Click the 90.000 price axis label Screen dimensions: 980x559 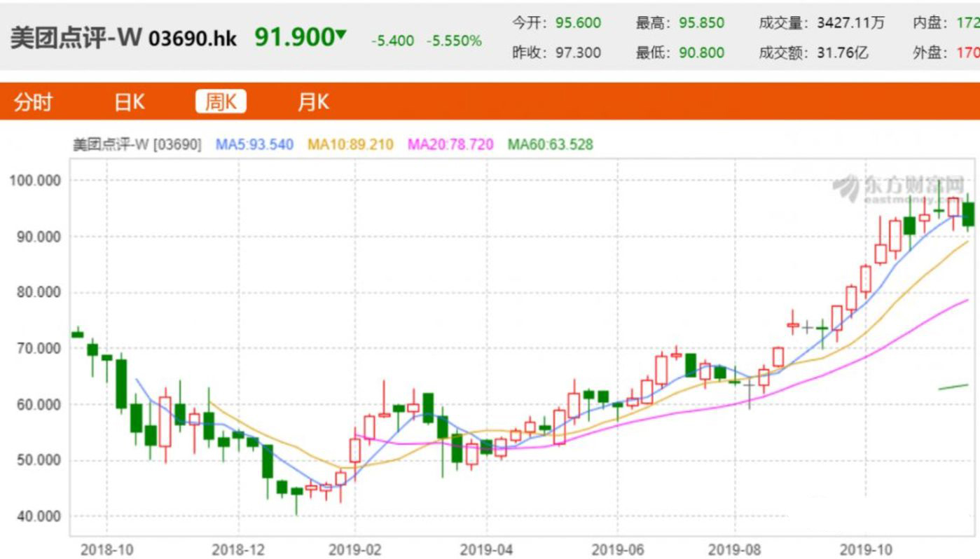(39, 237)
